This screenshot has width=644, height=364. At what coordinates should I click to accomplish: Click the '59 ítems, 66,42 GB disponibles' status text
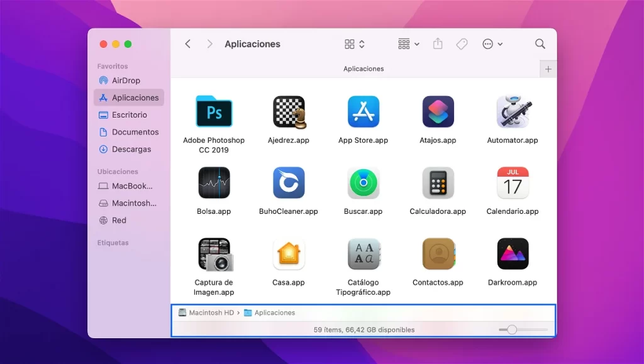click(x=364, y=329)
